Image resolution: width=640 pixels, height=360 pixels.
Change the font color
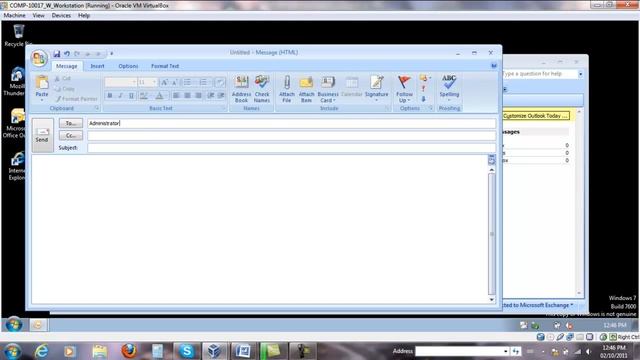click(160, 95)
